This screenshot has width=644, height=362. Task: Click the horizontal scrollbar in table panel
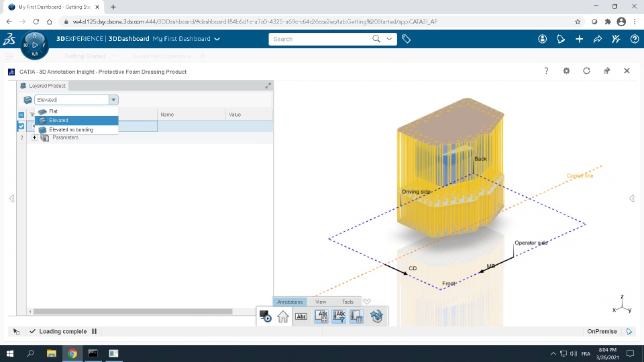pyautogui.click(x=133, y=312)
